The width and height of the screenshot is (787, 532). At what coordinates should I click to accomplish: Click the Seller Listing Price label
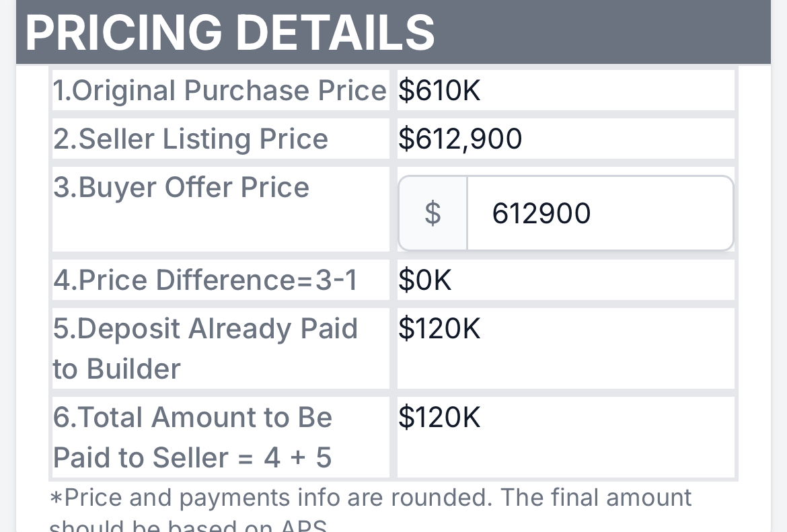pyautogui.click(x=191, y=139)
